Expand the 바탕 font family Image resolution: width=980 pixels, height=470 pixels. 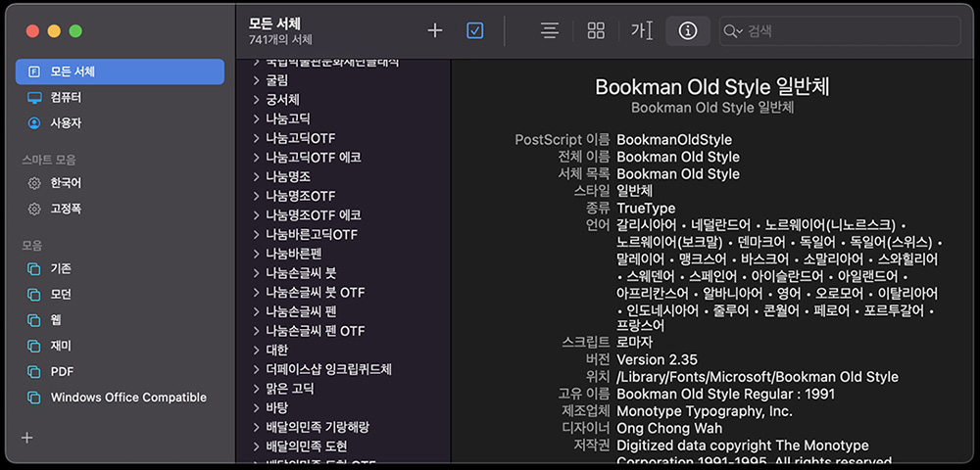point(256,408)
